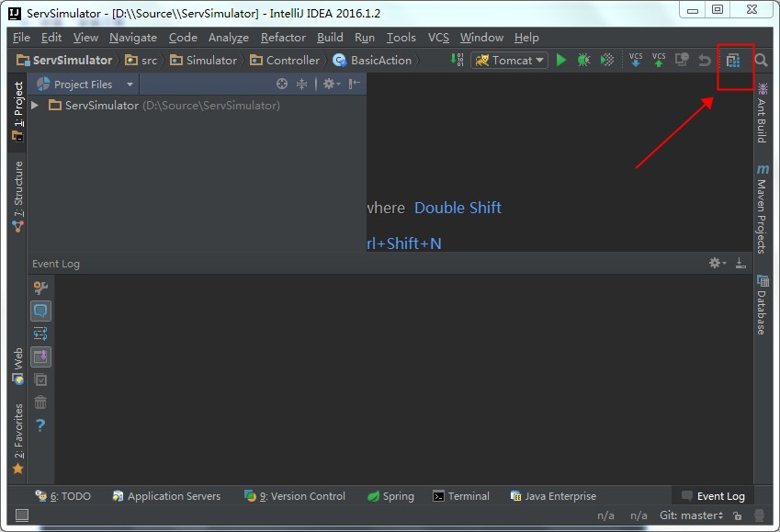Open the 7: Structure tool window tab
Image resolution: width=780 pixels, height=532 pixels.
17,197
